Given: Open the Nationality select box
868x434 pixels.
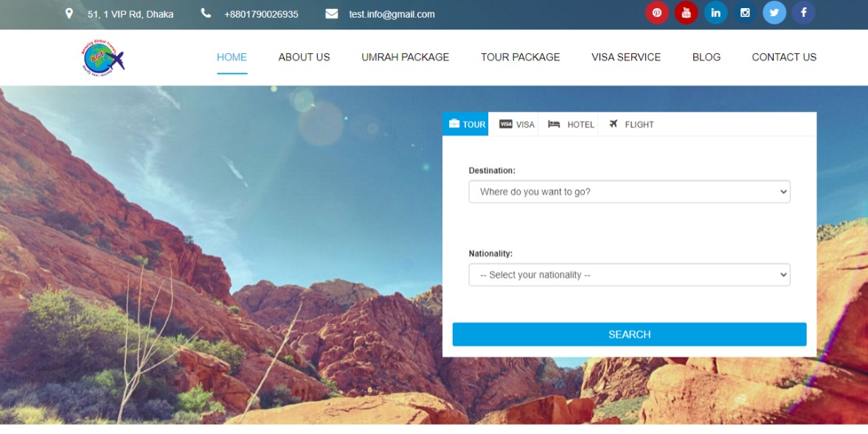Looking at the screenshot, I should click(x=629, y=275).
